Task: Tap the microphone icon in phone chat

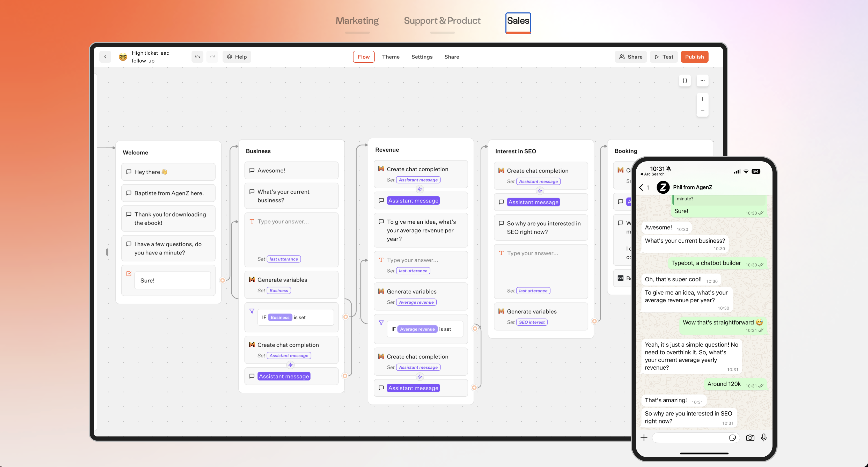Action: coord(764,437)
